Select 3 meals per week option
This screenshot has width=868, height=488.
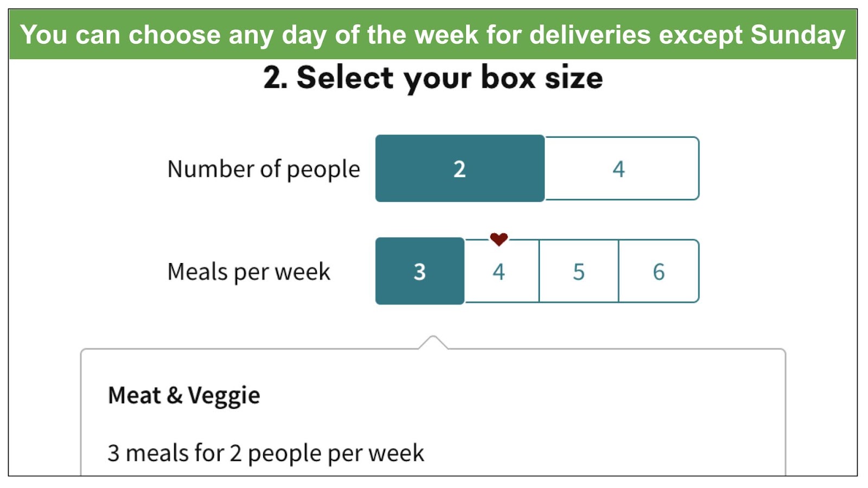click(420, 271)
